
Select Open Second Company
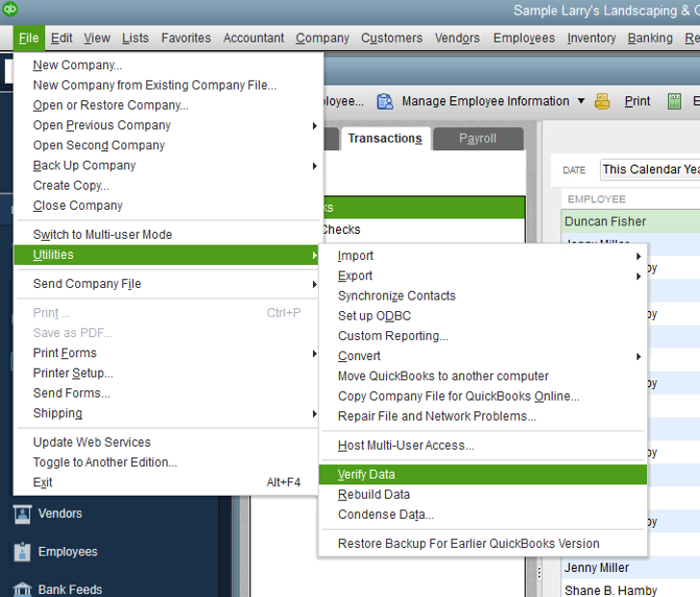tap(98, 146)
